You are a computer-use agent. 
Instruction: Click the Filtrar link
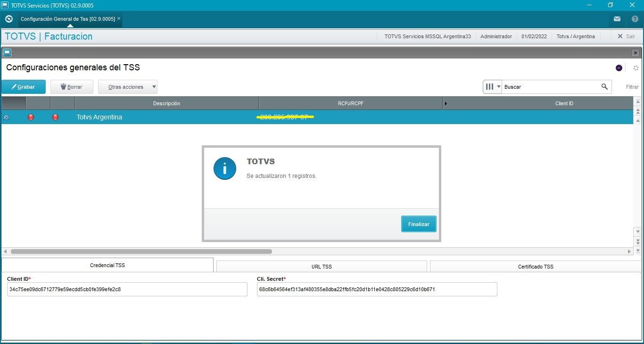(x=632, y=87)
